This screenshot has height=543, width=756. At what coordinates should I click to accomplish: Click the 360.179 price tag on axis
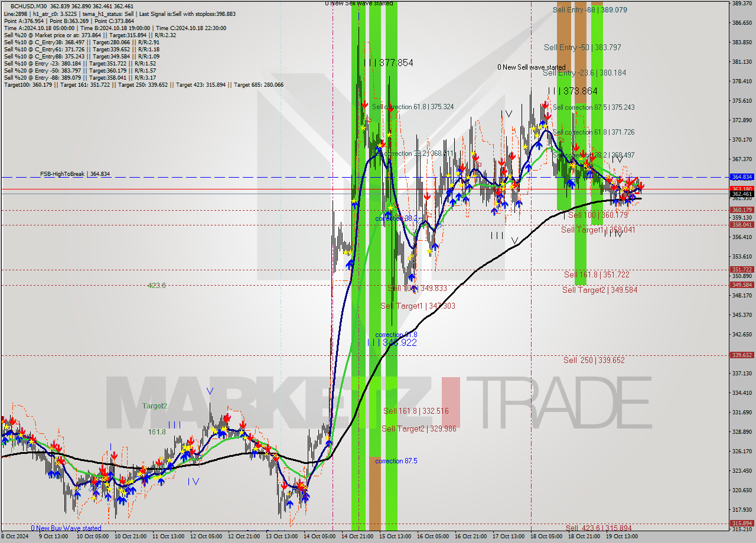742,210
